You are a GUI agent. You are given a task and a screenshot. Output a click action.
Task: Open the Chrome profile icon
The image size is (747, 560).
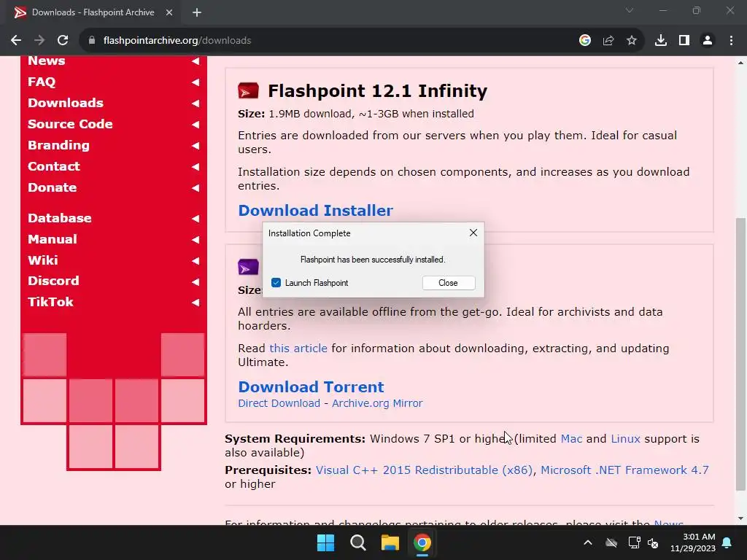(708, 41)
